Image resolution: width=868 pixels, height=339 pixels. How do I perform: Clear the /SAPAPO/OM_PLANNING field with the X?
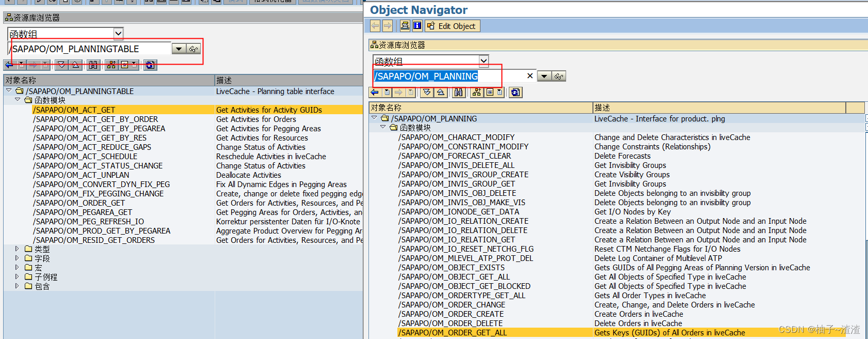(x=530, y=76)
